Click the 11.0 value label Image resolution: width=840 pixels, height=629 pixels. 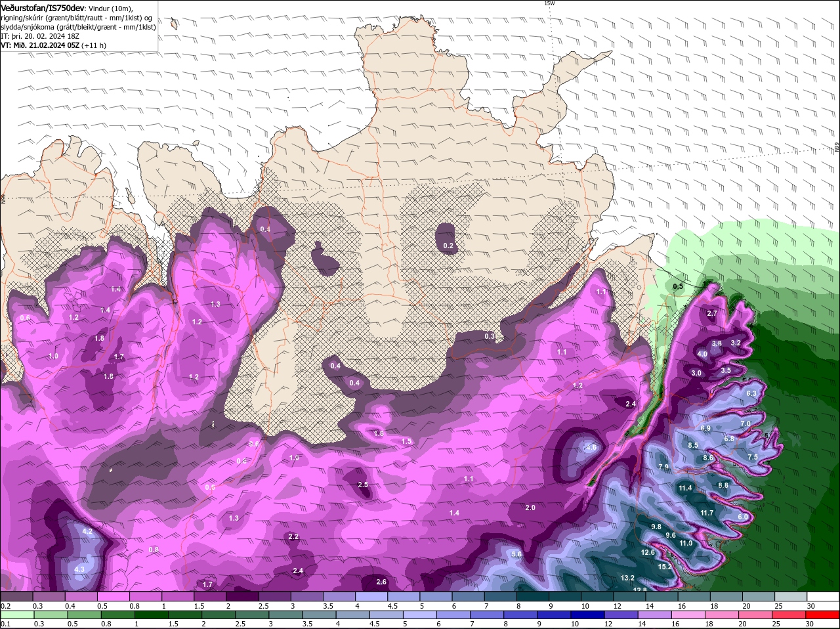686,543
